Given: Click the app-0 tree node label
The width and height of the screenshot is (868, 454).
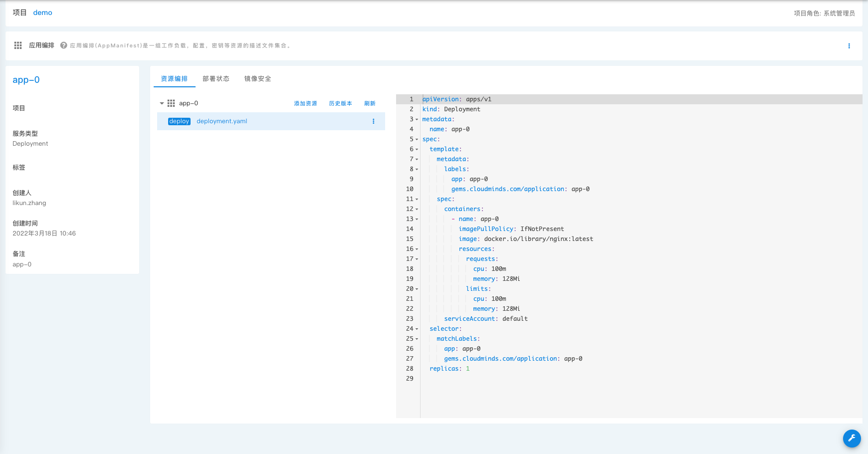Looking at the screenshot, I should [x=189, y=103].
